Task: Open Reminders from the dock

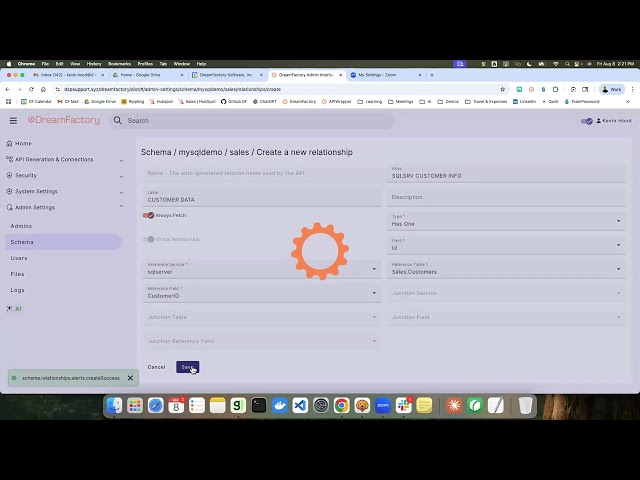Action: 197,405
